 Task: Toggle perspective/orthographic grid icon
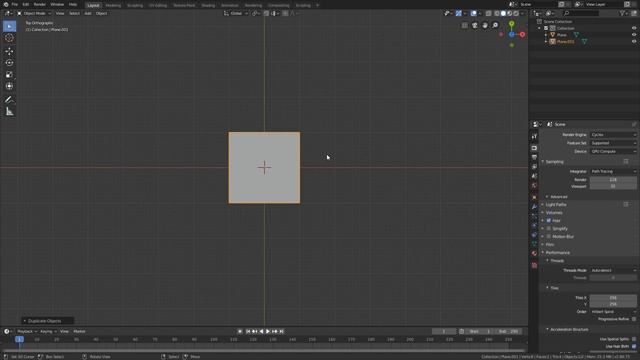[464, 25]
